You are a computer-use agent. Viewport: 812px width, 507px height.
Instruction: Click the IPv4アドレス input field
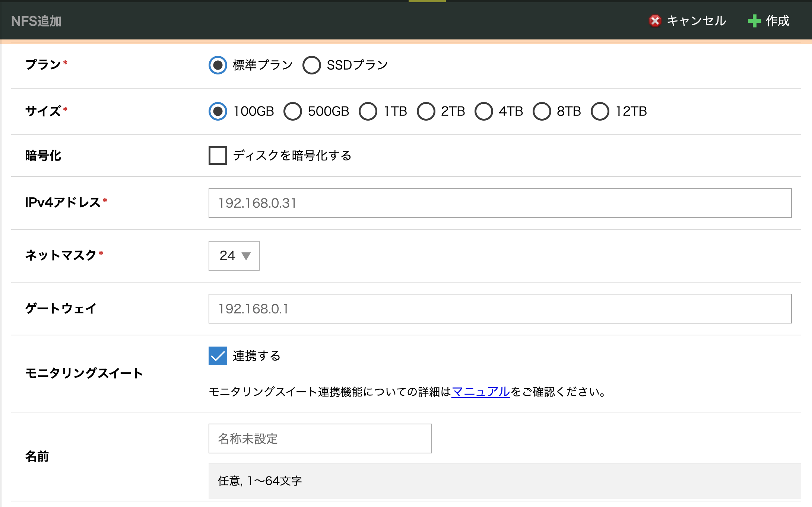[500, 203]
